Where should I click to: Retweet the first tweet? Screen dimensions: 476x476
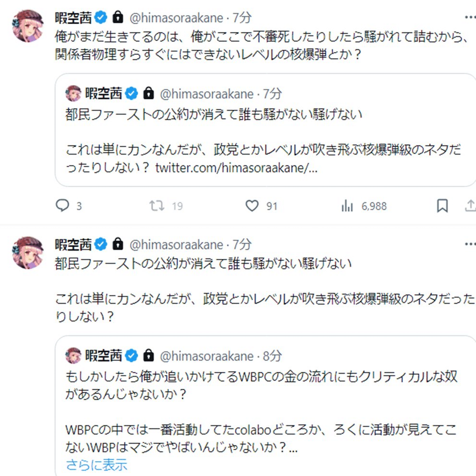(x=157, y=206)
